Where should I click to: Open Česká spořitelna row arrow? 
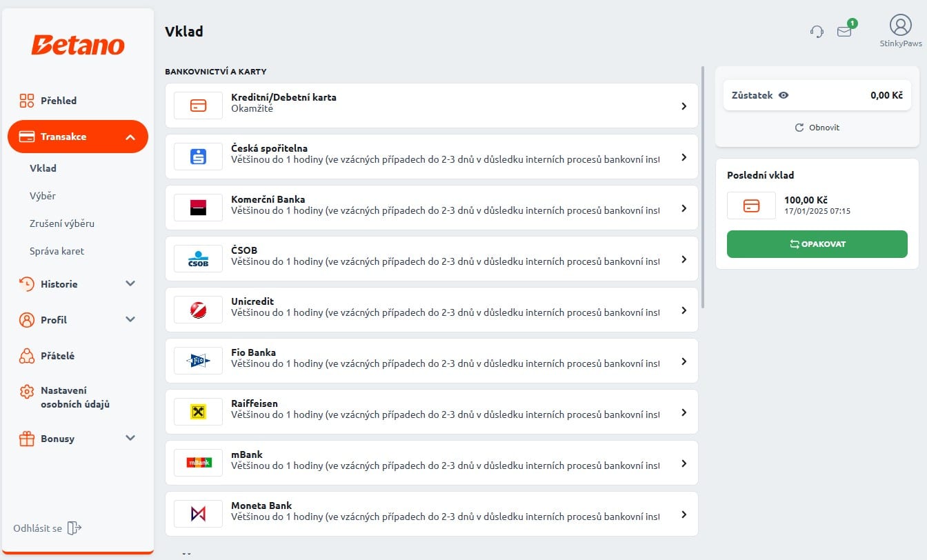684,157
